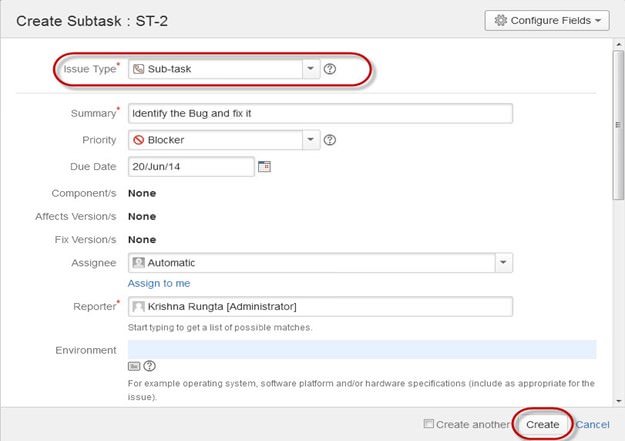Open the Due Date calendar picker icon
625x441 pixels.
point(265,166)
